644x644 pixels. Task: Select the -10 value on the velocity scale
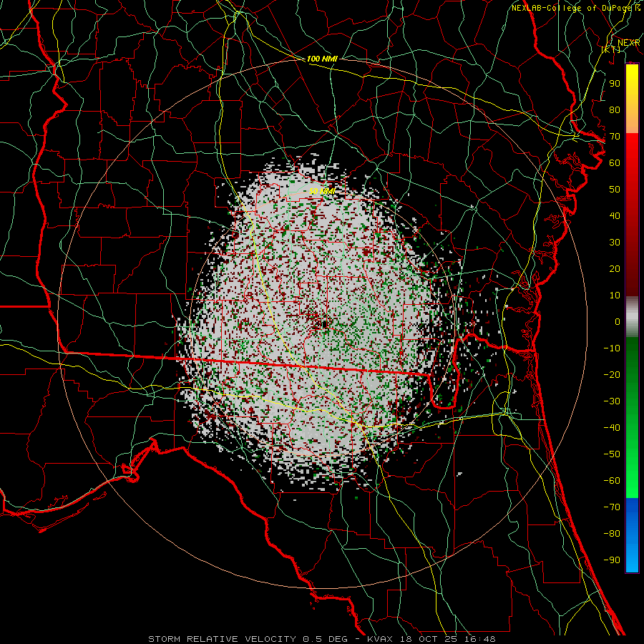(612, 348)
